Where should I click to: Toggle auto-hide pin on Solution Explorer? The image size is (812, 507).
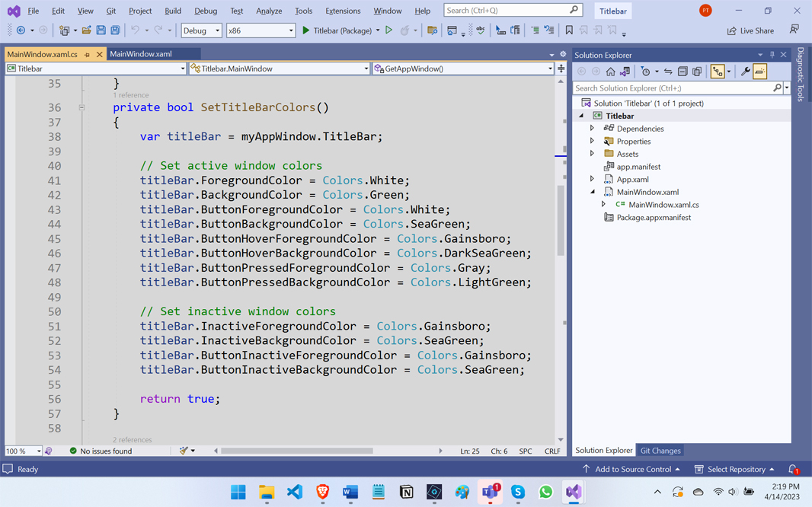click(772, 55)
